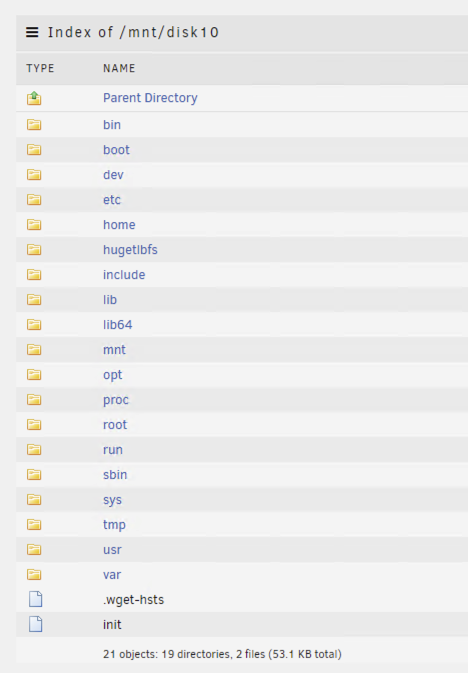Click the folder icon for sbin
Image resolution: width=468 pixels, height=673 pixels.
tap(34, 475)
